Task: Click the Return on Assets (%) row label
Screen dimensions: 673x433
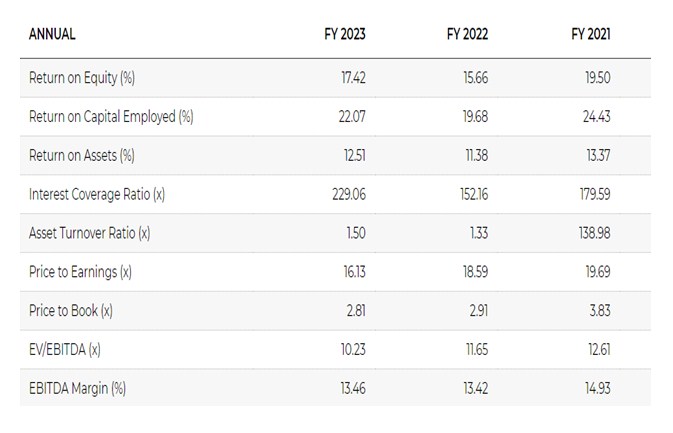Action: [x=82, y=155]
